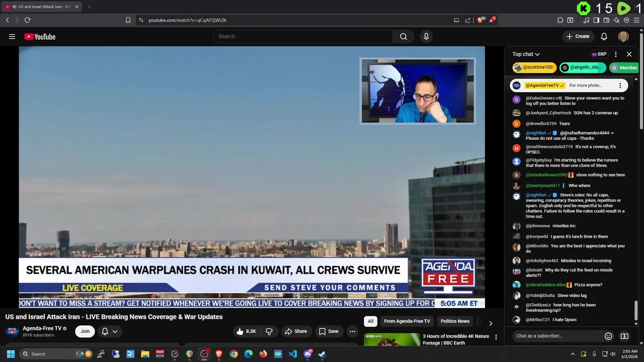Select the Politics News chip
This screenshot has height=362, width=644.
pos(455,321)
